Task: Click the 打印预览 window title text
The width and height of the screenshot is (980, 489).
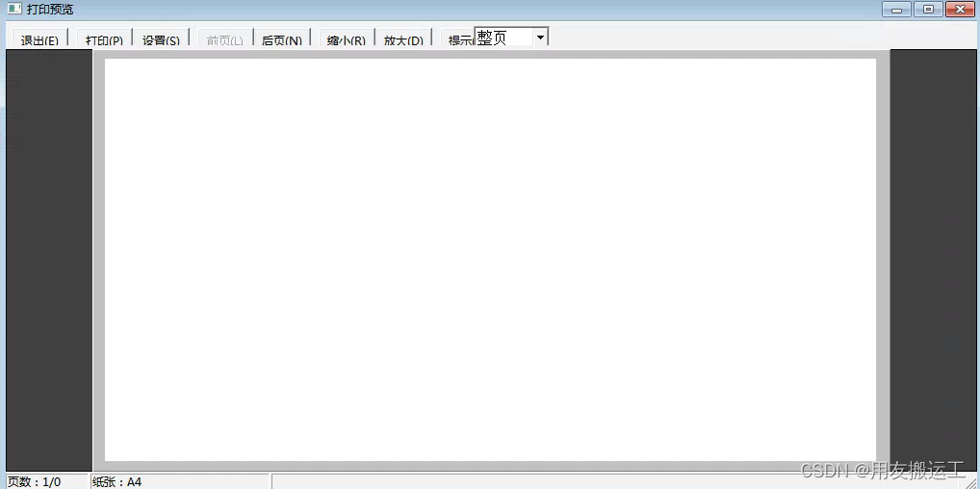Action: pos(50,10)
